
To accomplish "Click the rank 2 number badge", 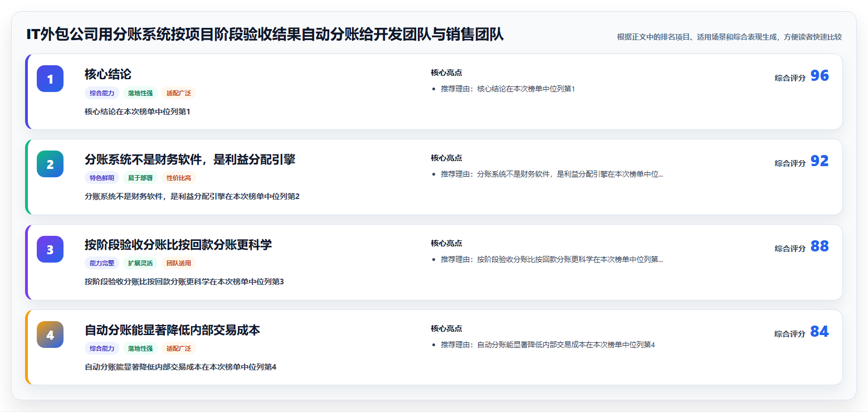I will (x=50, y=164).
